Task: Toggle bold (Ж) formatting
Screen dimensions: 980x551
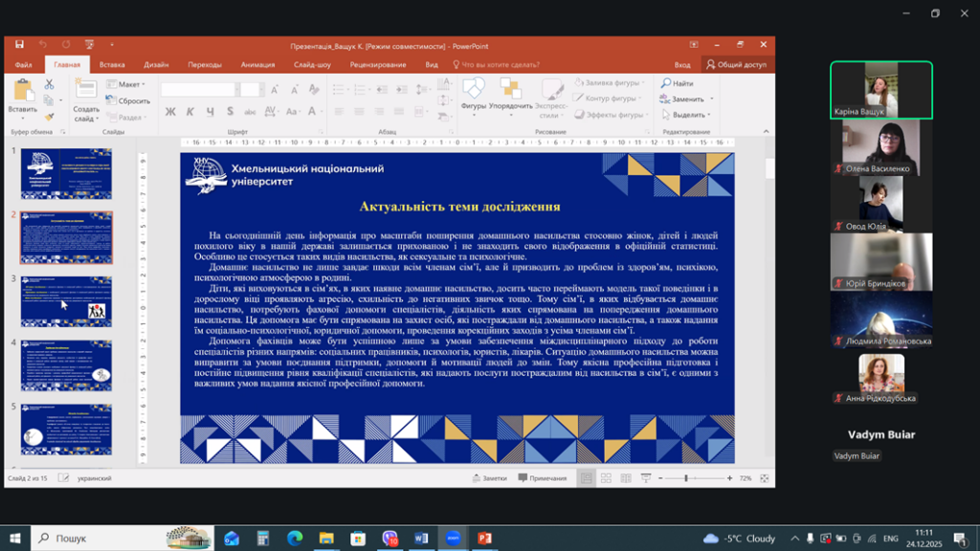Action: point(170,112)
